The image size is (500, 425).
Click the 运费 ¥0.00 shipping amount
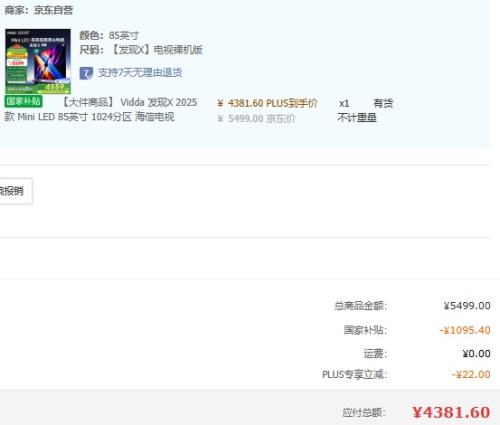point(476,354)
